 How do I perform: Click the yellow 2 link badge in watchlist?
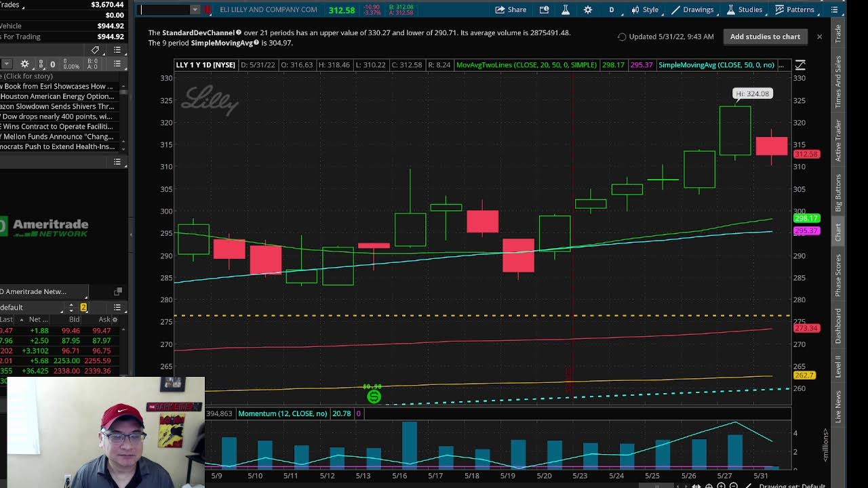coord(83,308)
